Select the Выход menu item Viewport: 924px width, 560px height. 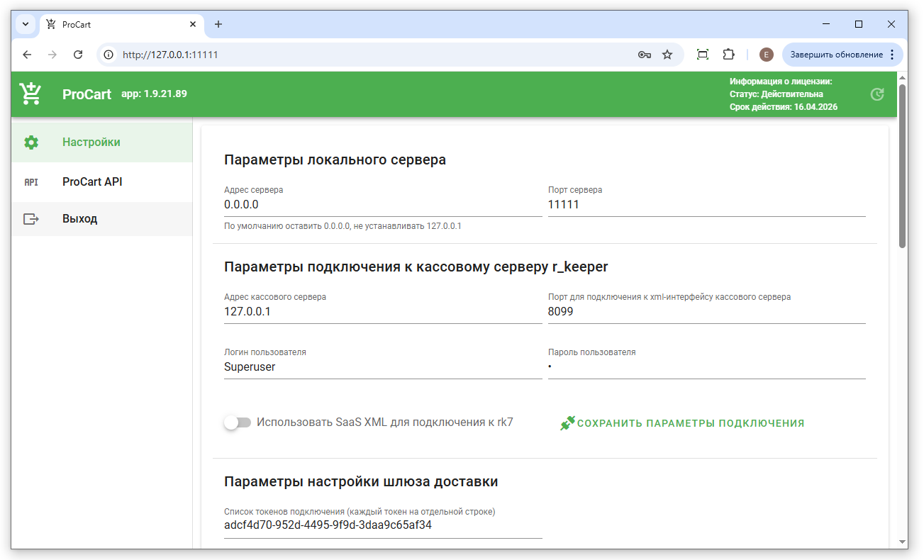[x=79, y=219]
